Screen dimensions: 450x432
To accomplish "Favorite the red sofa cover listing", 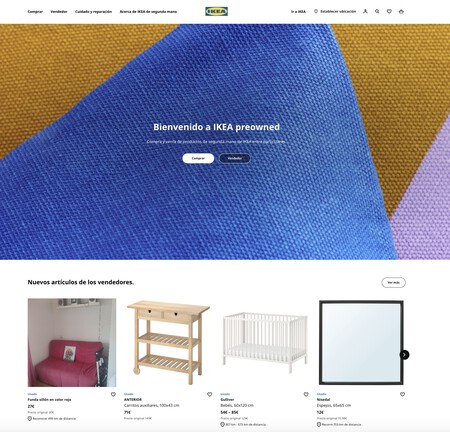I will pos(113,394).
